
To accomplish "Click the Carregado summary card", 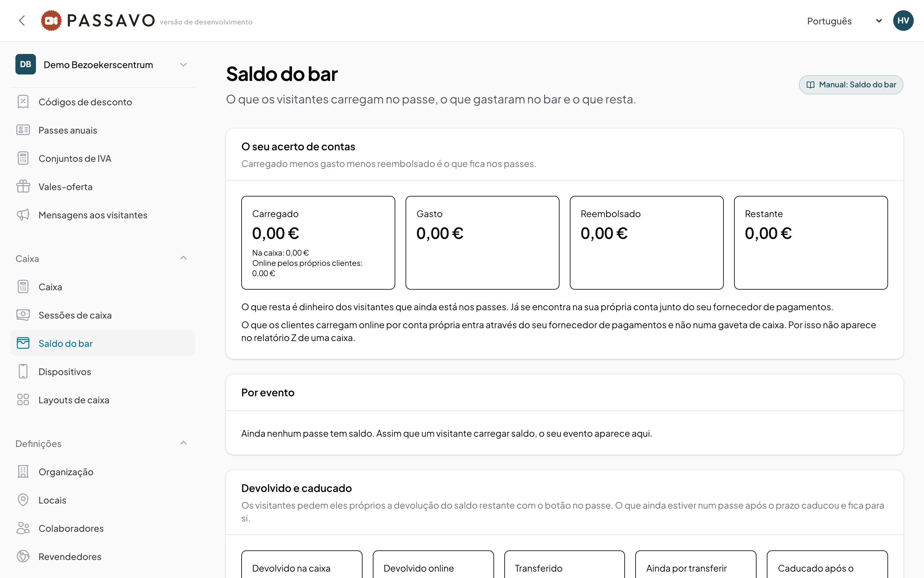I will (x=318, y=243).
